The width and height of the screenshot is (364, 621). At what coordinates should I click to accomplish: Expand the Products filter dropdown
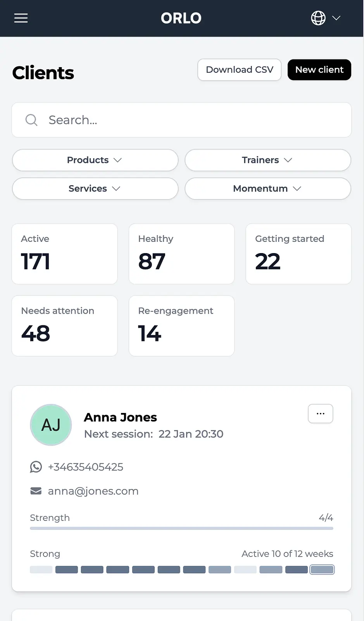pos(95,160)
